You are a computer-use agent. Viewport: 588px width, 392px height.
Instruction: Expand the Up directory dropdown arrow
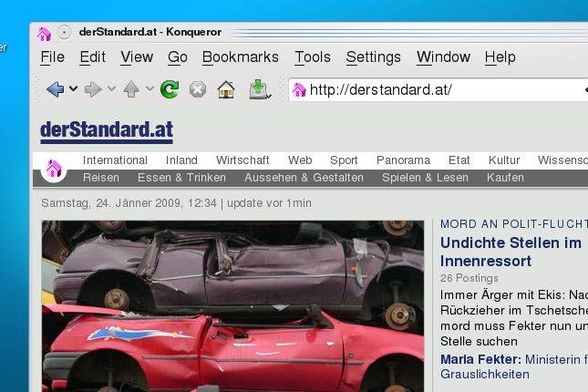(x=150, y=89)
